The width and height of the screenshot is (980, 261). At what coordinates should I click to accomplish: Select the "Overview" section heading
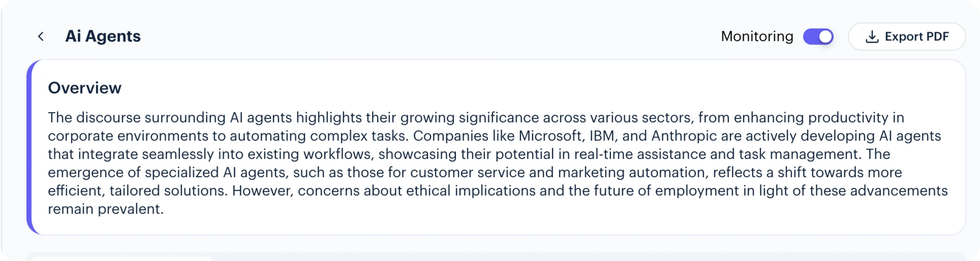[x=85, y=88]
